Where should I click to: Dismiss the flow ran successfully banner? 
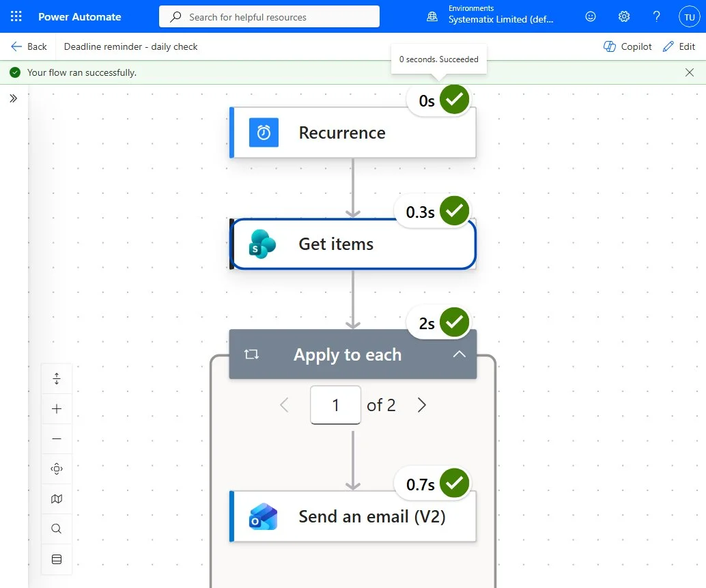point(689,72)
